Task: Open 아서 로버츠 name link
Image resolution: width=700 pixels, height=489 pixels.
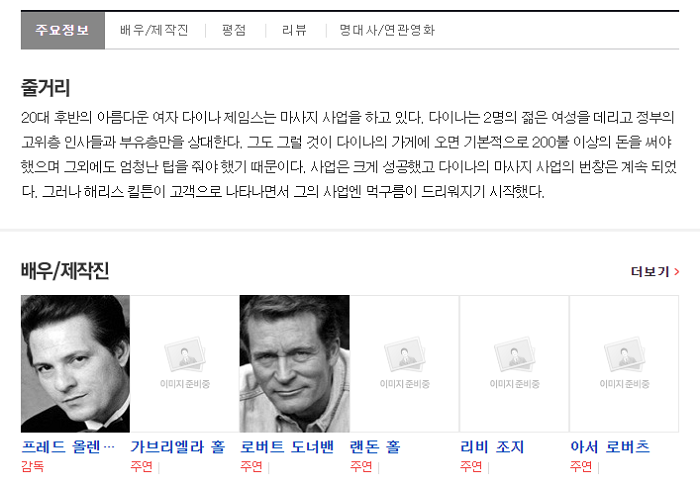Action: [610, 447]
